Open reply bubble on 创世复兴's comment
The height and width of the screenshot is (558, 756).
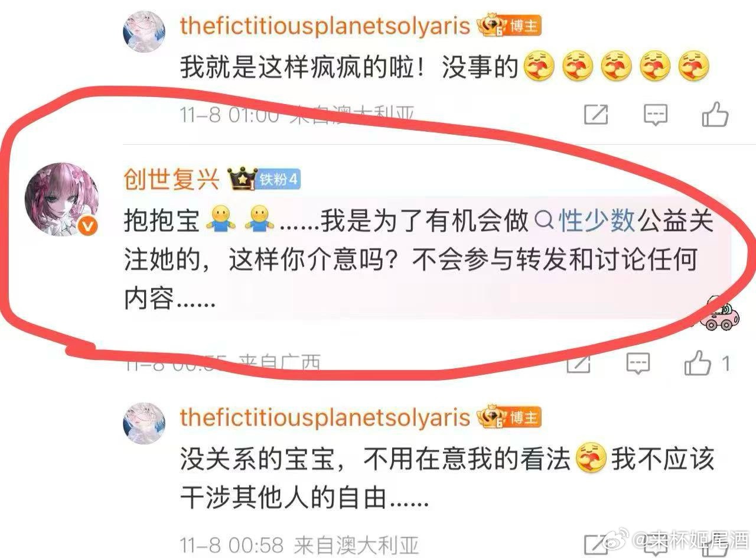pyautogui.click(x=638, y=363)
